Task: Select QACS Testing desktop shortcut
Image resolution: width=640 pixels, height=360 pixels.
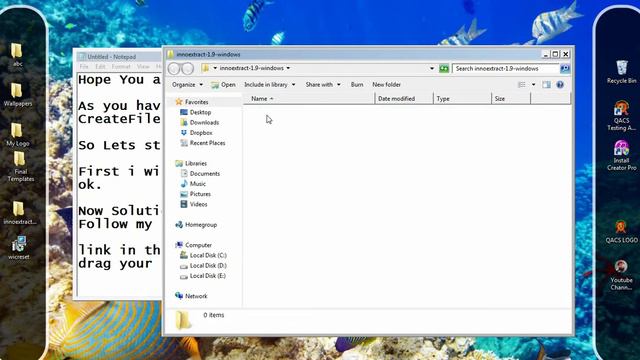Action: [621, 116]
